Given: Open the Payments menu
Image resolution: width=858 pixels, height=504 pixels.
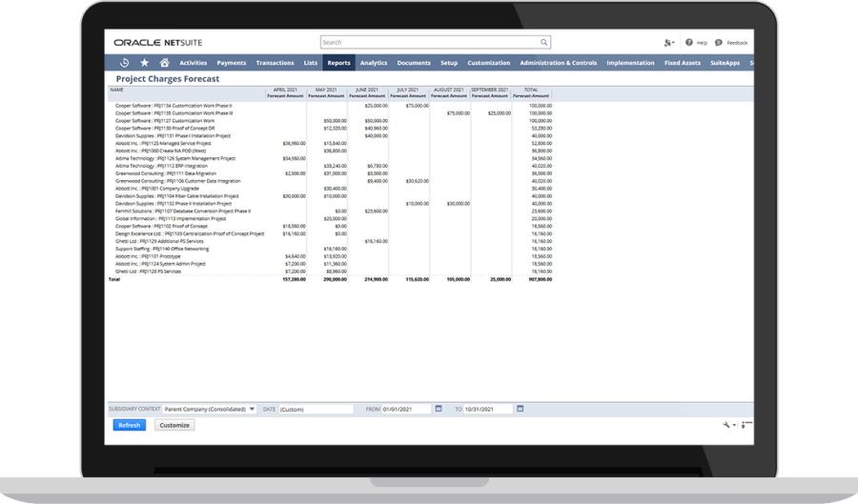Looking at the screenshot, I should pos(232,63).
